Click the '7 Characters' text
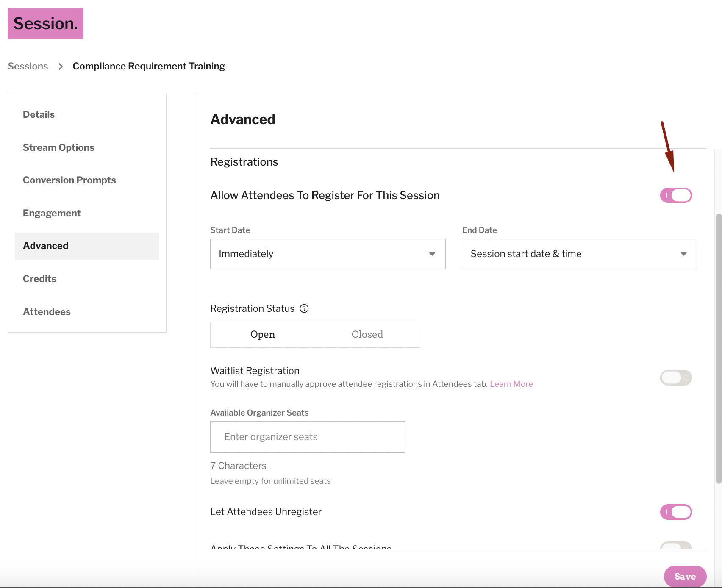This screenshot has width=722, height=588. point(238,466)
